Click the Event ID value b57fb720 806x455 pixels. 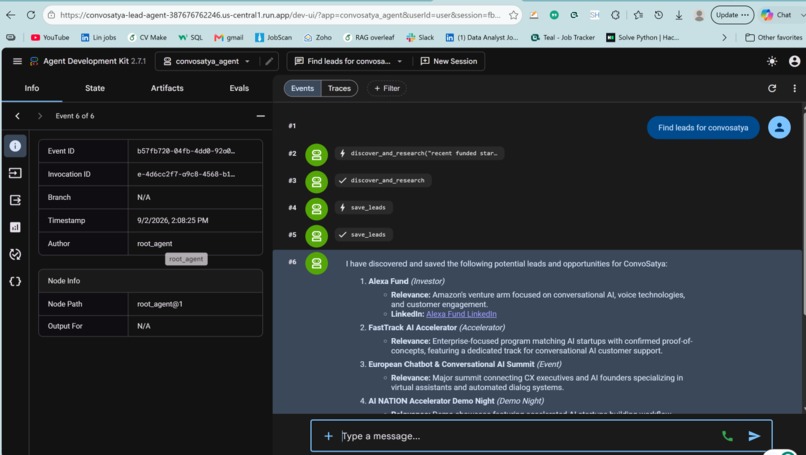click(x=186, y=151)
